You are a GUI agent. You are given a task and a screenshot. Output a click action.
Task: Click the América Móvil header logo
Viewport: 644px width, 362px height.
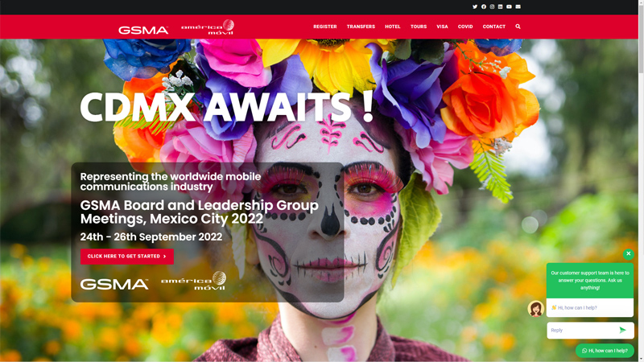208,27
